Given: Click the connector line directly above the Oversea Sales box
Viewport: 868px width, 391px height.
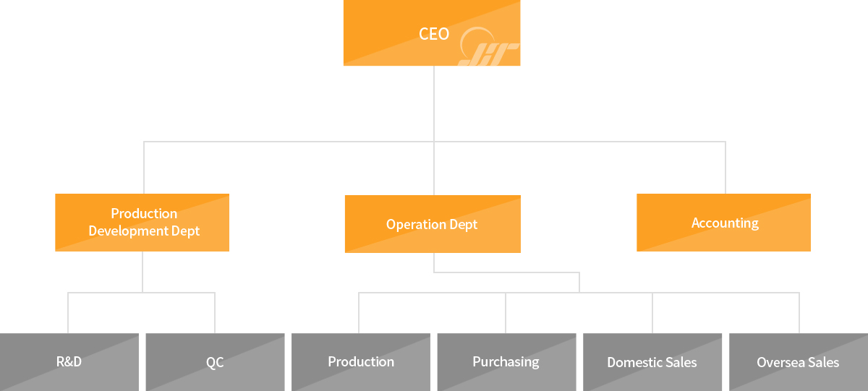Looking at the screenshot, I should point(799,313).
